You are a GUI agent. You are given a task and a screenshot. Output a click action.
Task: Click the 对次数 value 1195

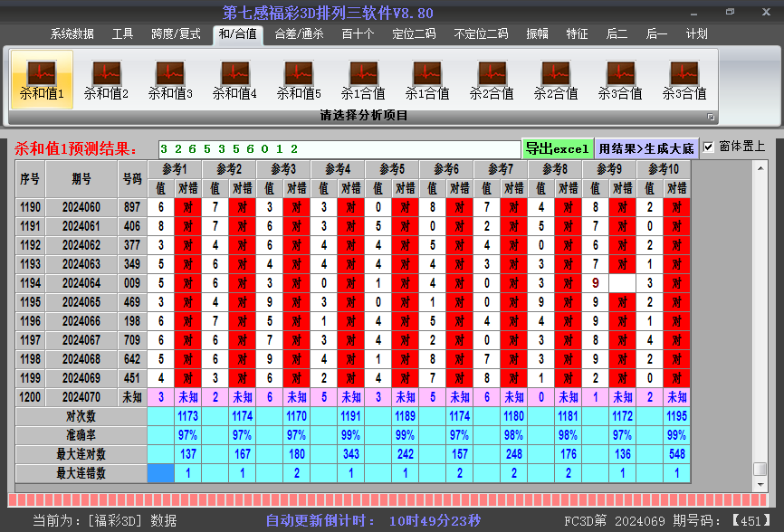point(676,416)
